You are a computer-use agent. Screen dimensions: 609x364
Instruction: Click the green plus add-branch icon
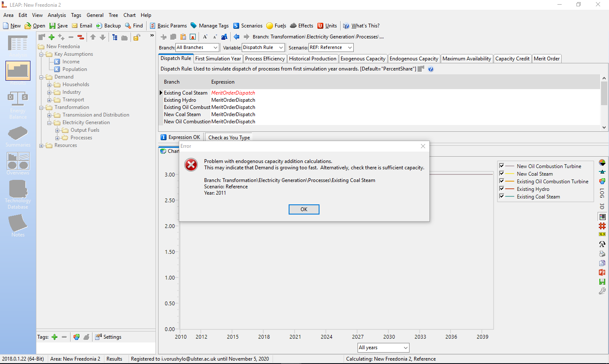(x=52, y=37)
